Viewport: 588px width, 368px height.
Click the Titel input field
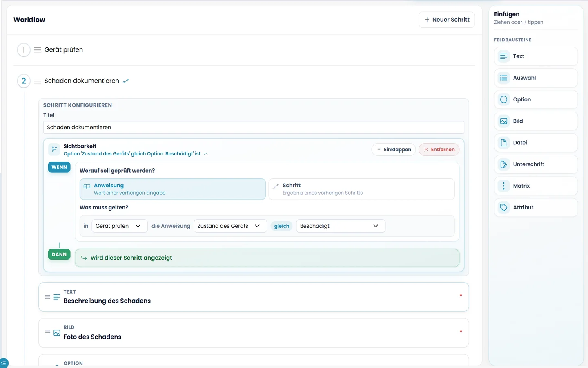[x=254, y=128]
